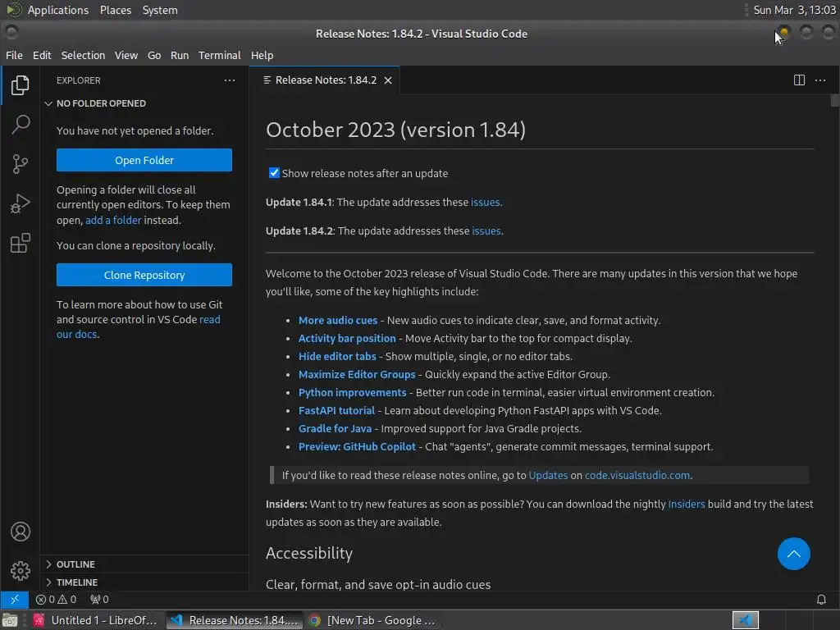
Task: Click the show desktop icon in bottom panel
Action: tap(10, 620)
